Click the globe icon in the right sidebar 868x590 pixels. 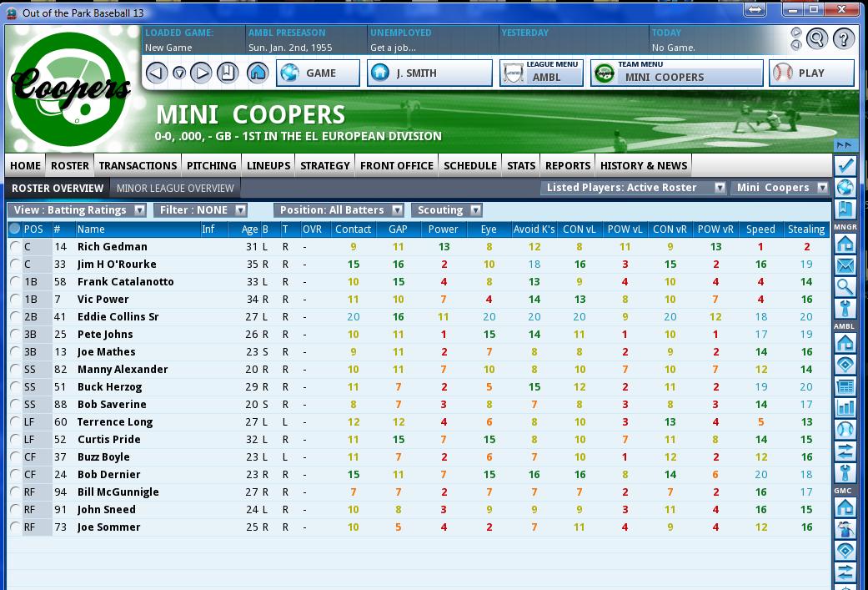845,187
